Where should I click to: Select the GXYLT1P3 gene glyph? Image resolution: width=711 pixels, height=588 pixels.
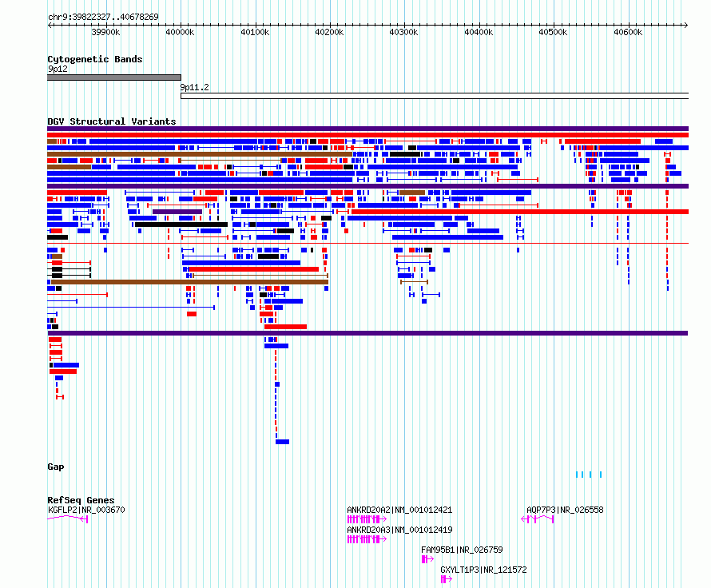pyautogui.click(x=447, y=579)
